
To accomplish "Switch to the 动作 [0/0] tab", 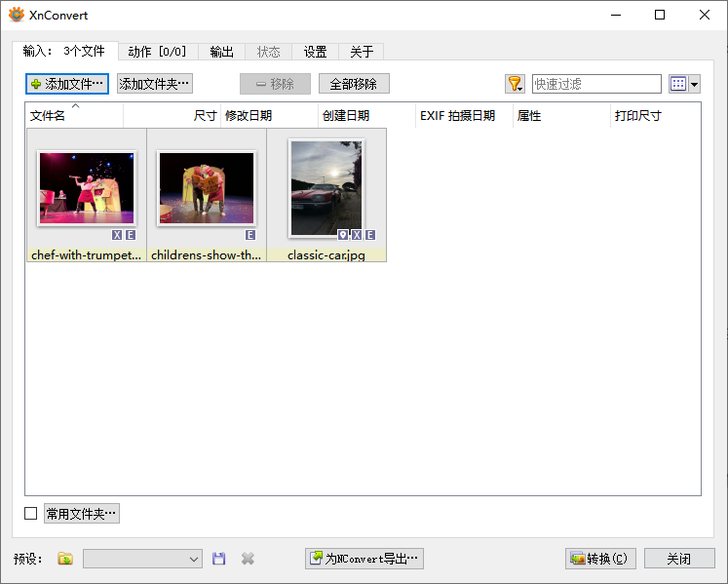I will (157, 52).
